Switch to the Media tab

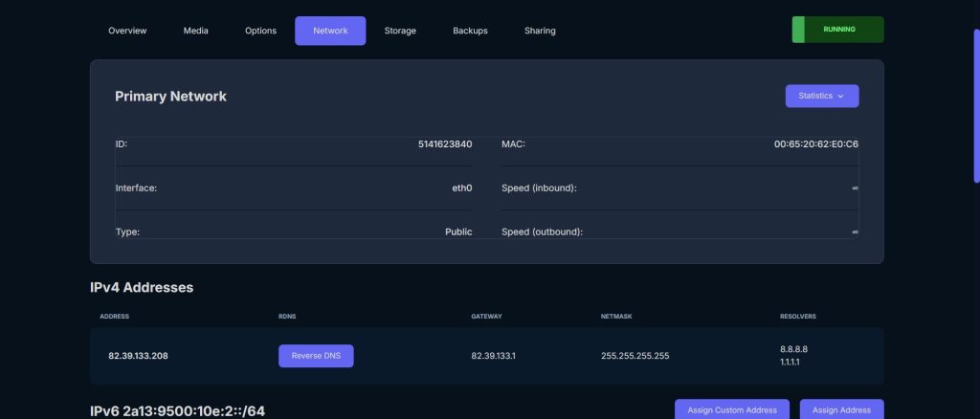(x=195, y=31)
